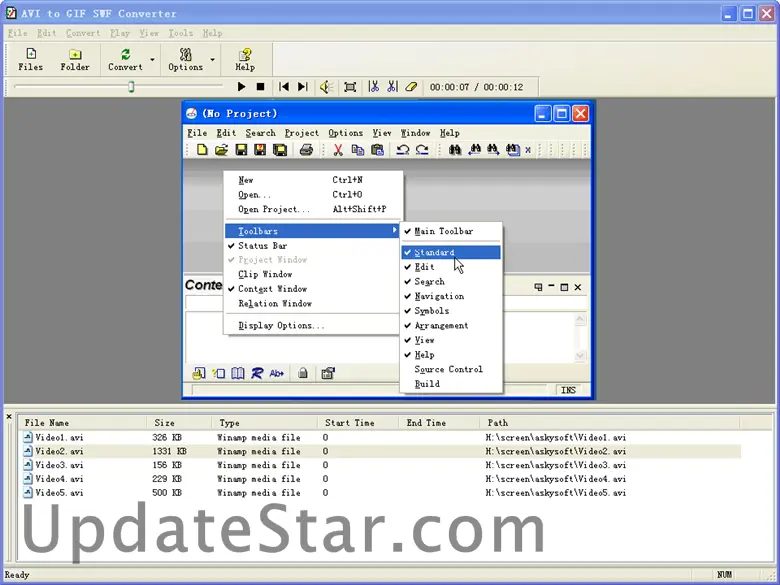Uncheck the Search toolbar entry

tap(451, 282)
